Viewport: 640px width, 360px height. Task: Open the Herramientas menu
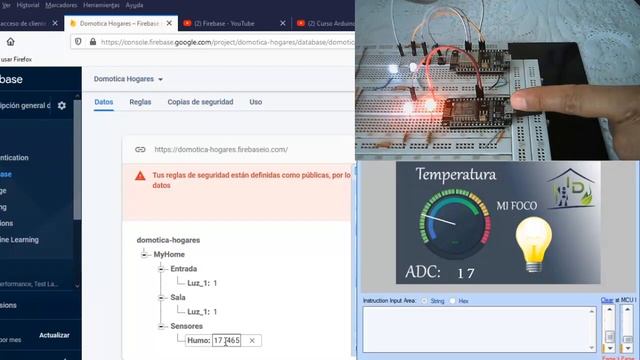101,5
